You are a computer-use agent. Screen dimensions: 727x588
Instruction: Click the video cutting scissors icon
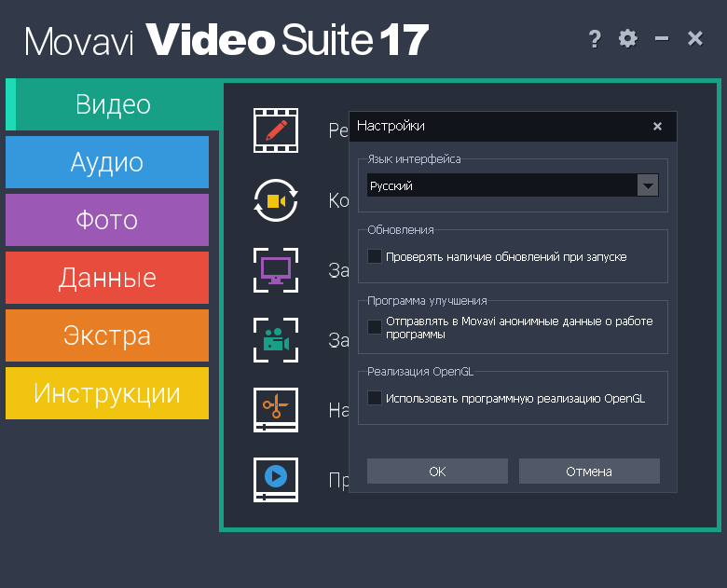pos(276,410)
